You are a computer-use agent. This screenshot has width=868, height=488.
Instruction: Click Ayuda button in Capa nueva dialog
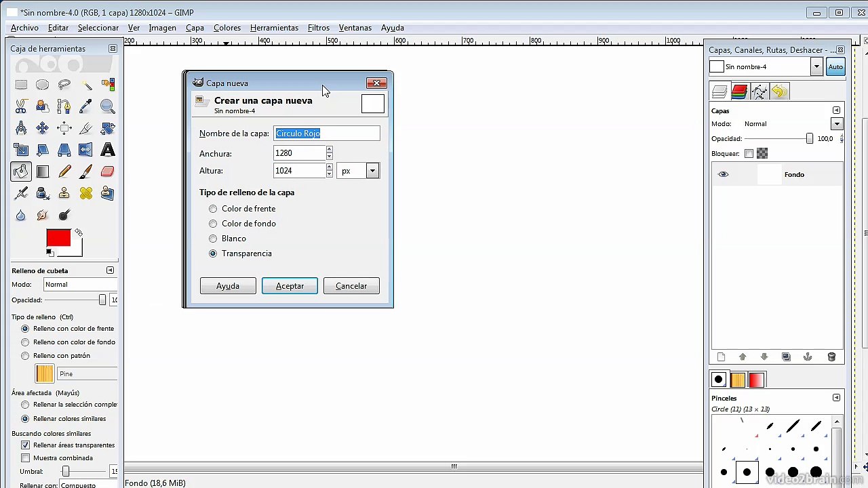(x=228, y=286)
